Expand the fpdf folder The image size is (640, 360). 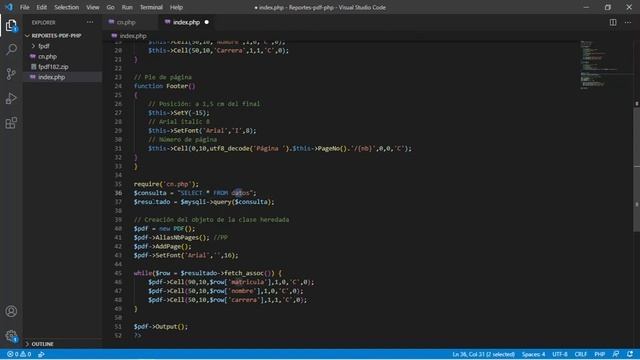pyautogui.click(x=44, y=46)
